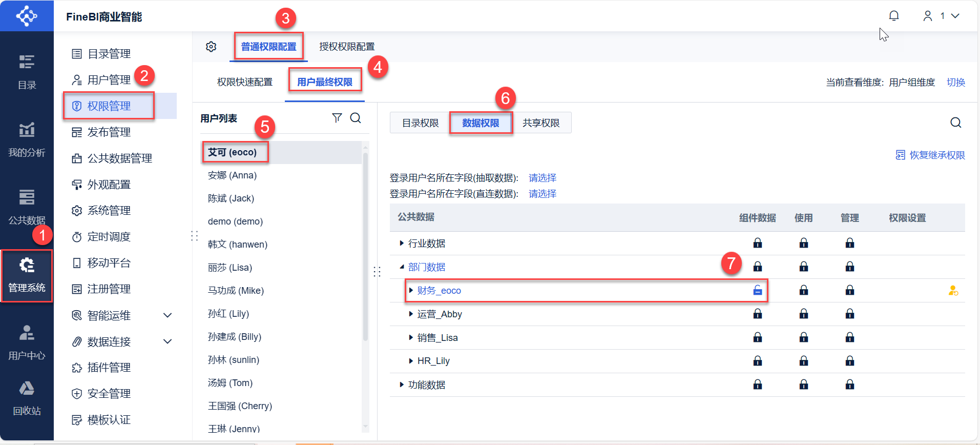This screenshot has width=980, height=445.
Task: Click the permission settings gear icon
Action: coord(211,47)
